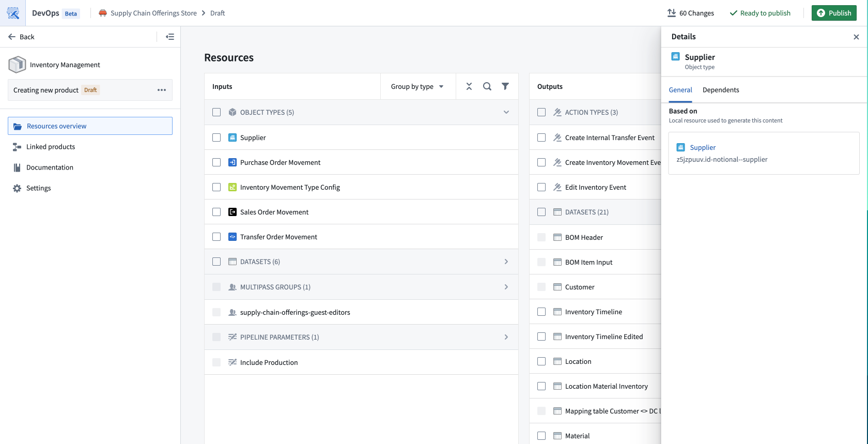Collapse the OBJECT TYPES (5) chevron
The width and height of the screenshot is (868, 444).
click(506, 112)
